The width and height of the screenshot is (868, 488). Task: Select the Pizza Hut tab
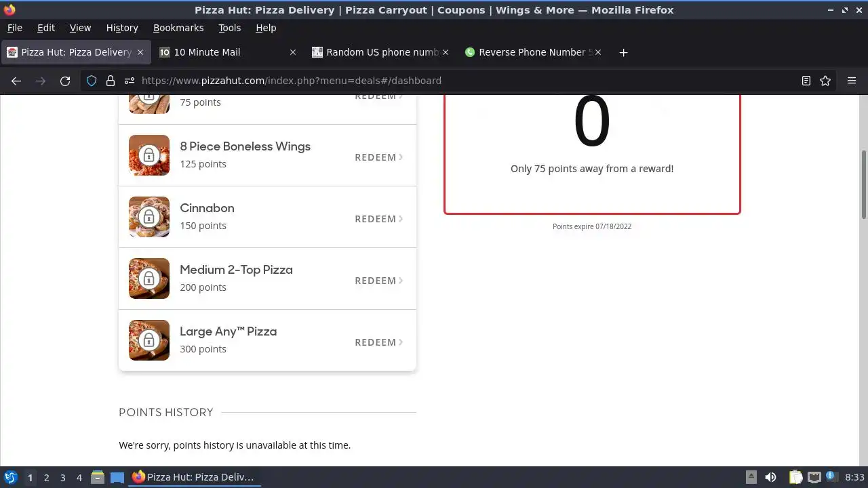tap(76, 52)
